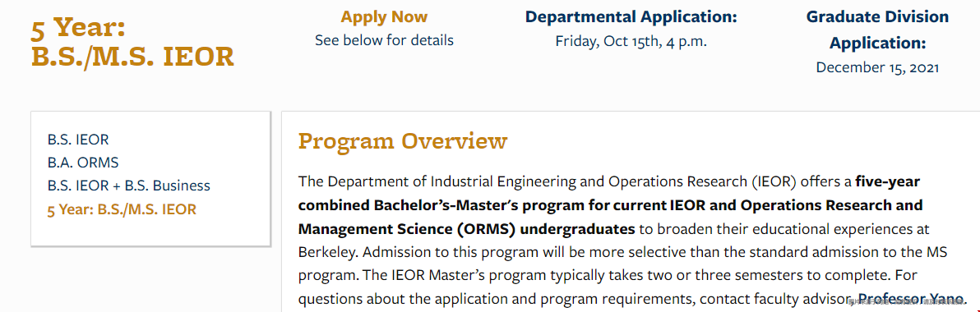Click the See below for details text

coord(384,40)
